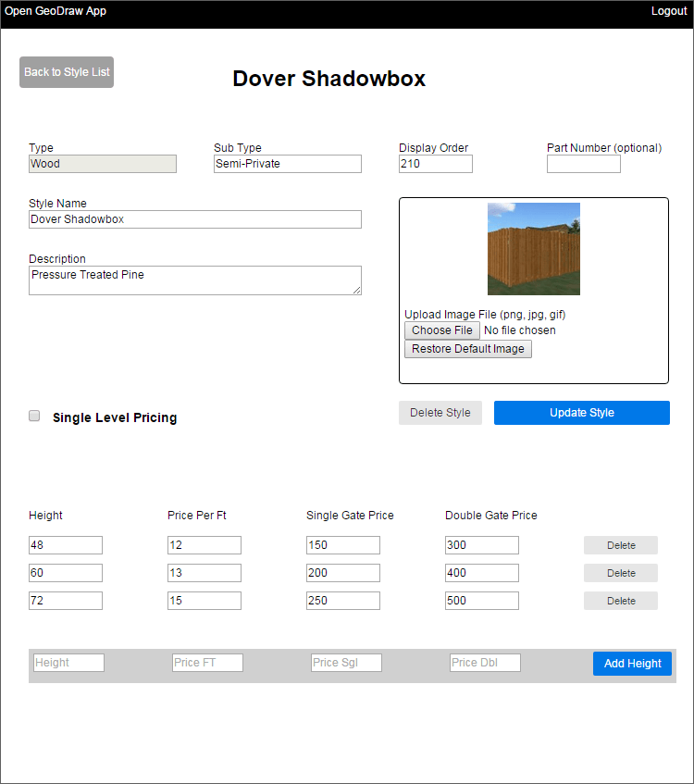
Task: Log out via the Logout link
Action: click(668, 11)
